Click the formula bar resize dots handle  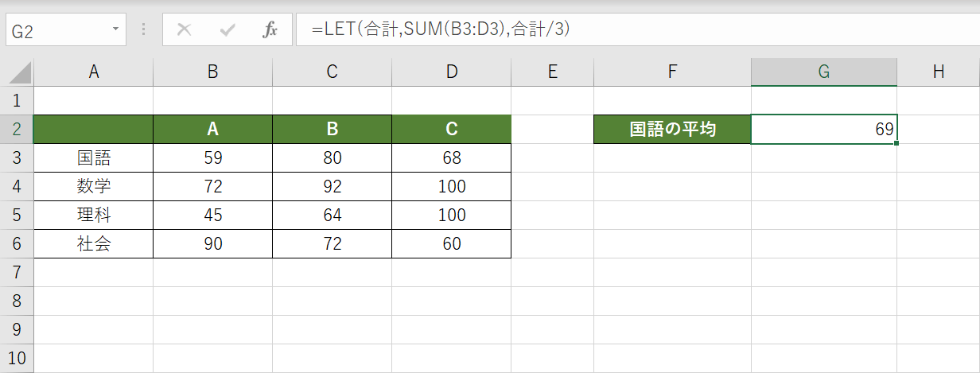144,30
